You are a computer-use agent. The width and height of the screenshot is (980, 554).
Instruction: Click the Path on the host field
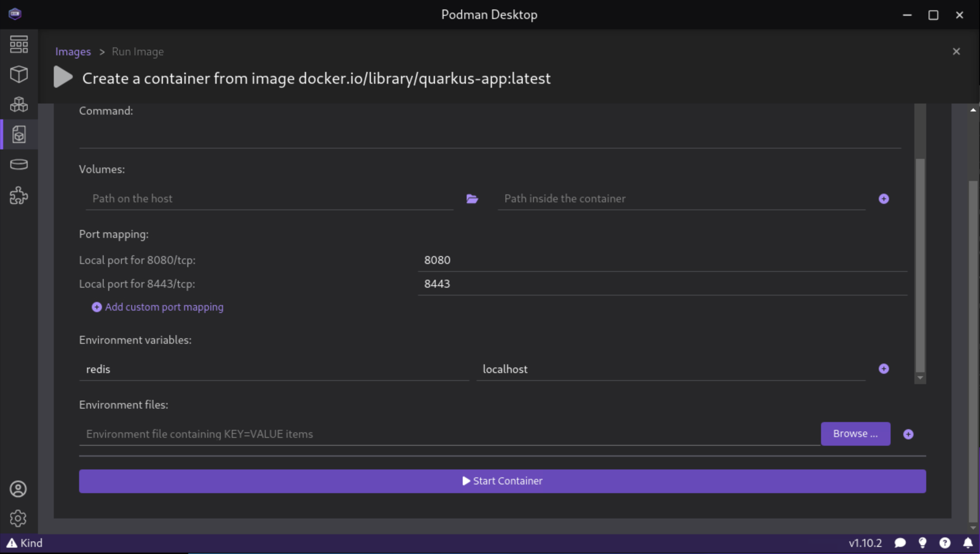click(269, 199)
